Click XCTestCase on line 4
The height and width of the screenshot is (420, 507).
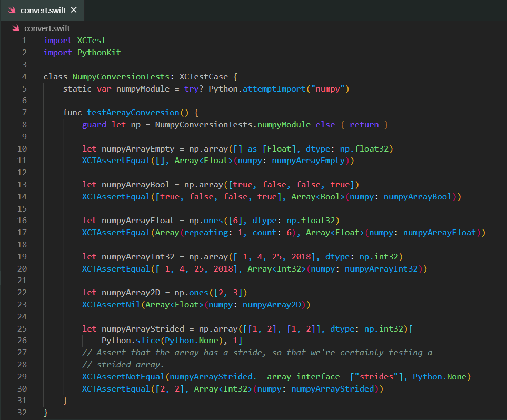point(204,77)
